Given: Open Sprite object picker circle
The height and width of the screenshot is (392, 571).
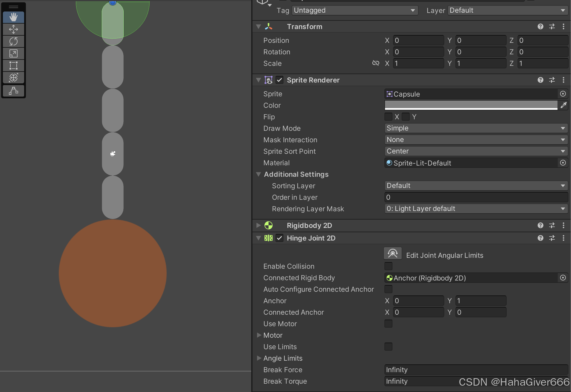Looking at the screenshot, I should pos(563,94).
